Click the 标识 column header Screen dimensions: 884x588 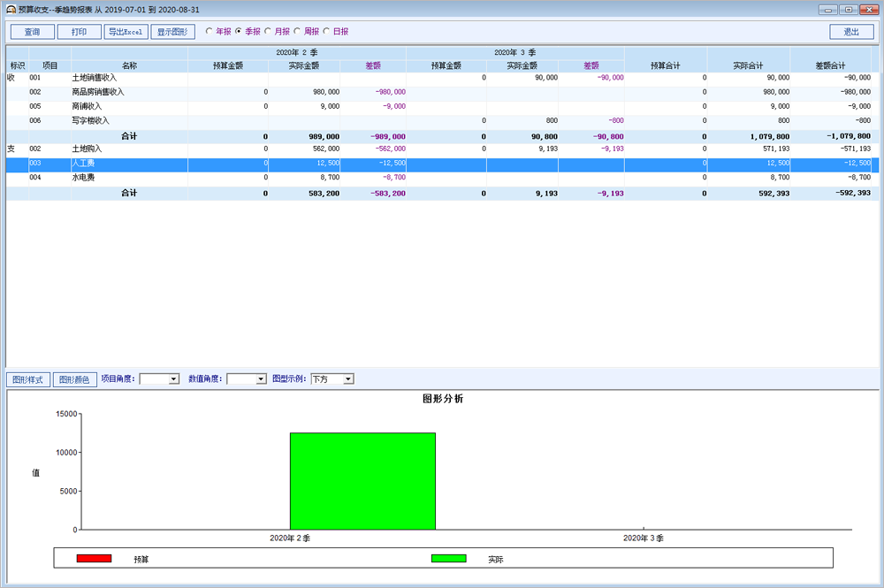tap(18, 65)
